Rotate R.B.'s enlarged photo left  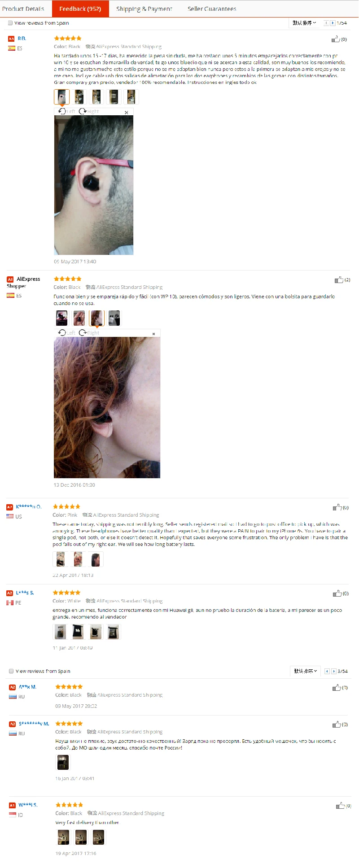pyautogui.click(x=66, y=111)
